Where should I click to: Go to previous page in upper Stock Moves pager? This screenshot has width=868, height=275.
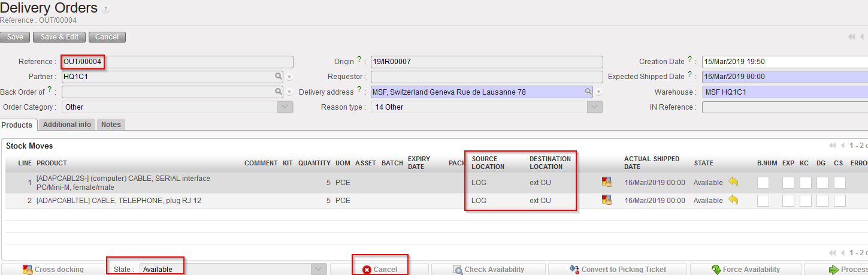point(843,146)
